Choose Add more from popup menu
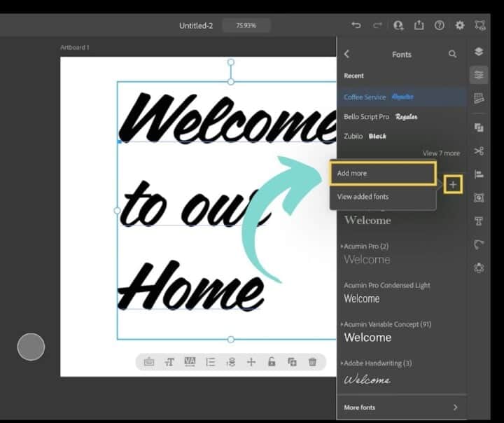The width and height of the screenshot is (504, 423). point(382,173)
